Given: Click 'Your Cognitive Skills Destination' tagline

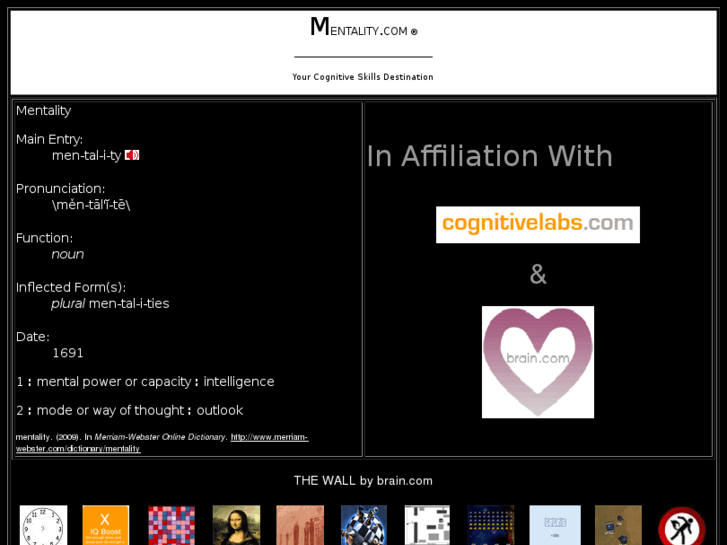Looking at the screenshot, I should (x=363, y=77).
